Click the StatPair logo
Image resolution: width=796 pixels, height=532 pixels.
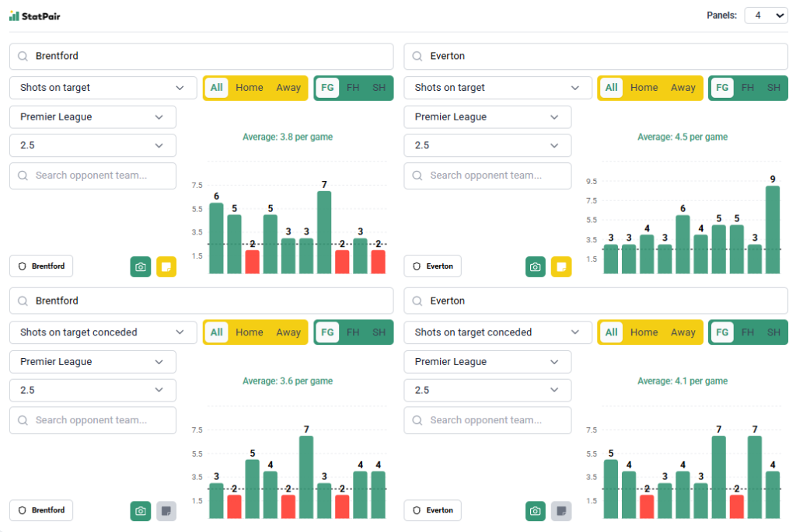coord(35,16)
